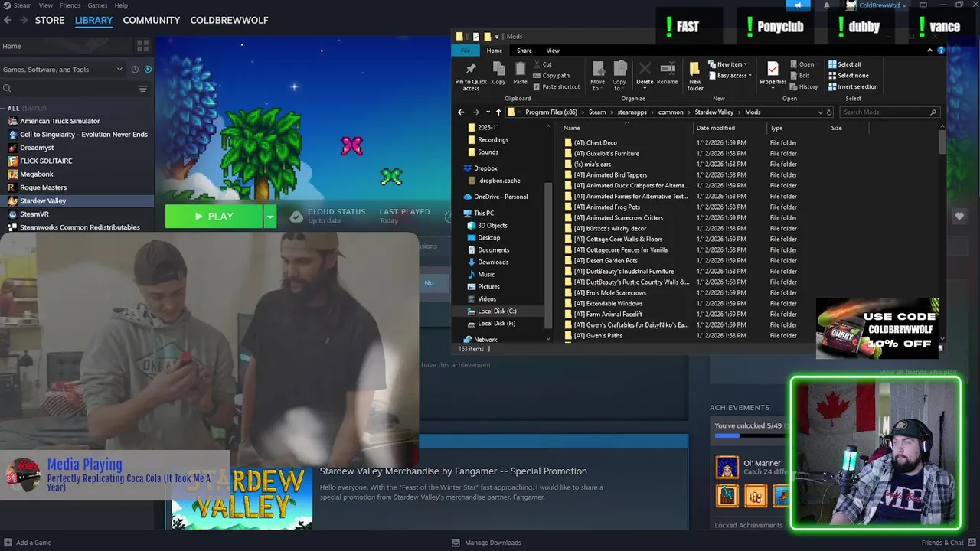This screenshot has width=980, height=551.
Task: Collapse the Explorer ribbon with chevron
Action: 929,51
